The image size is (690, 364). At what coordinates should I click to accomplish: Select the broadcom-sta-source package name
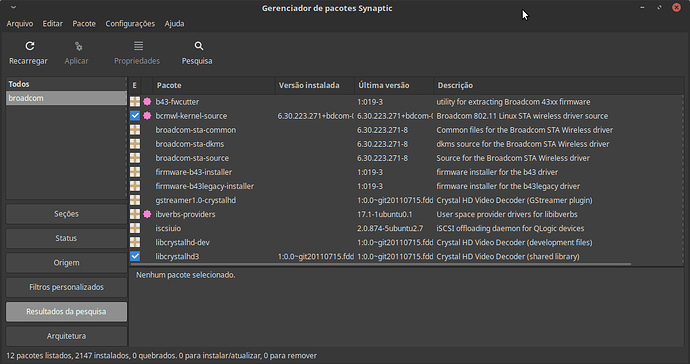click(x=192, y=158)
